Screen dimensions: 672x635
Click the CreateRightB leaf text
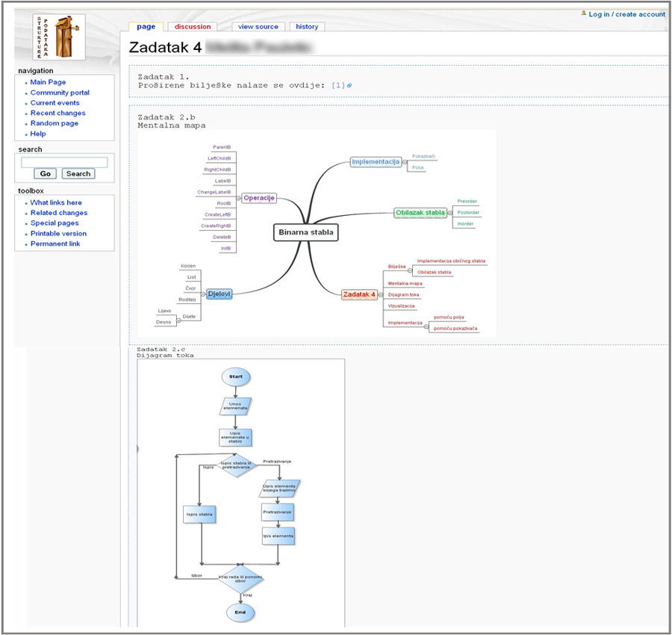click(x=216, y=226)
